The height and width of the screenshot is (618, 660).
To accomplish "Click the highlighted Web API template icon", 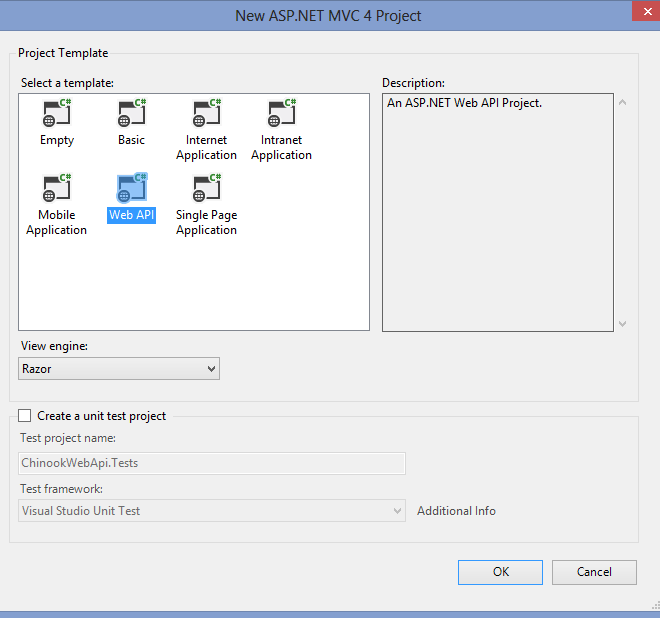I will pyautogui.click(x=132, y=188).
